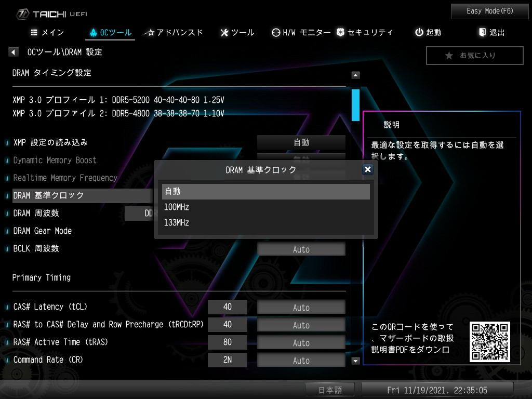Image resolution: width=532 pixels, height=399 pixels.
Task: Switch to the アドバンスド tab
Action: pos(174,33)
